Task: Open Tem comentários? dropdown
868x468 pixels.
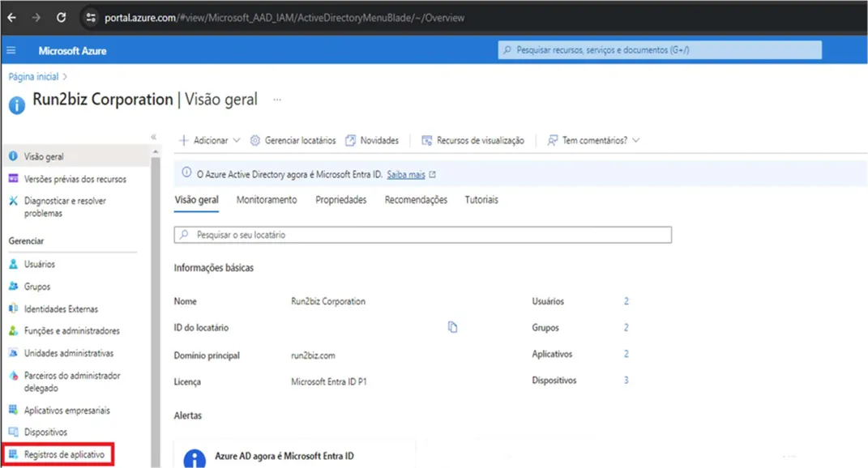Action: [x=593, y=141]
